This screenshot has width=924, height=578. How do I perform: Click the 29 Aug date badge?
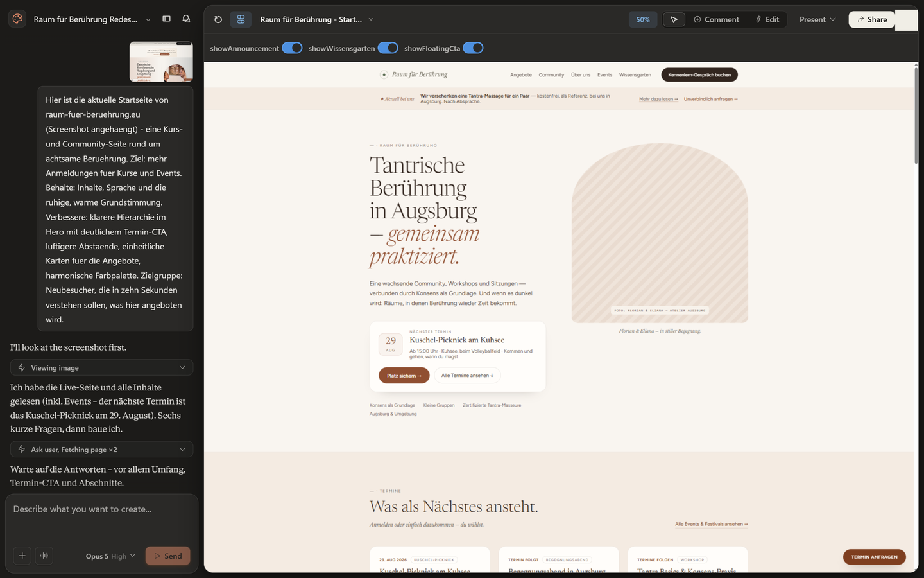pyautogui.click(x=391, y=344)
